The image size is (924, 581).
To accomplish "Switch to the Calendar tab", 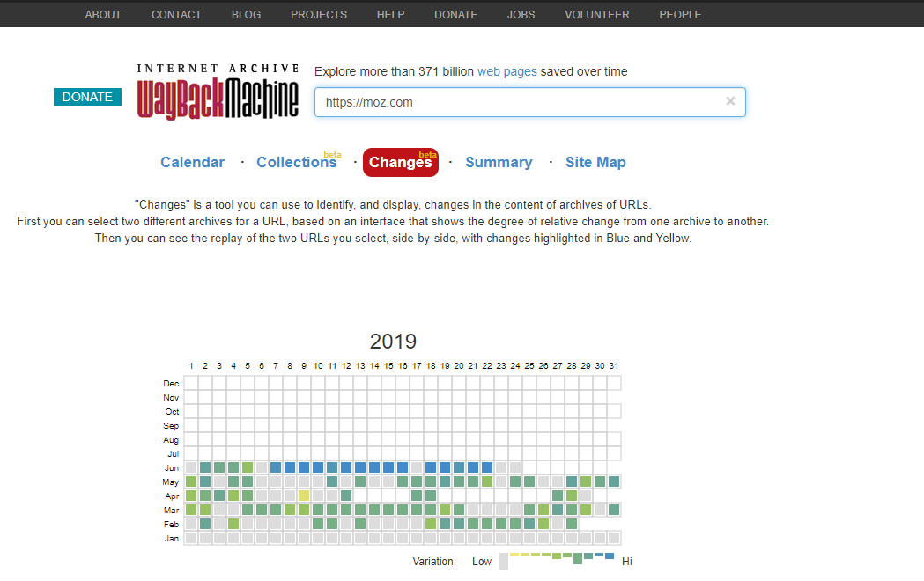I will click(193, 163).
